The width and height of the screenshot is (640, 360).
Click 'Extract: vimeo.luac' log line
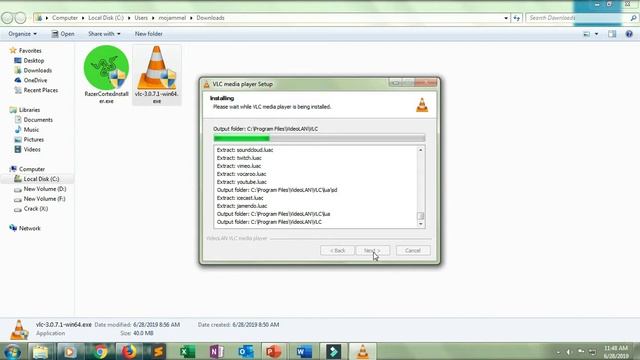pos(239,166)
